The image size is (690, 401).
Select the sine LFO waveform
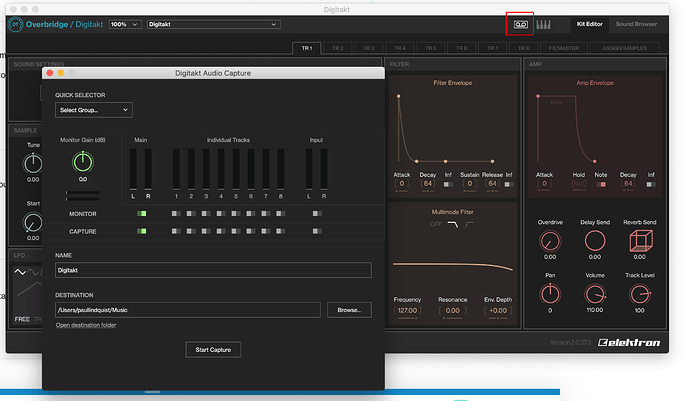click(x=33, y=272)
